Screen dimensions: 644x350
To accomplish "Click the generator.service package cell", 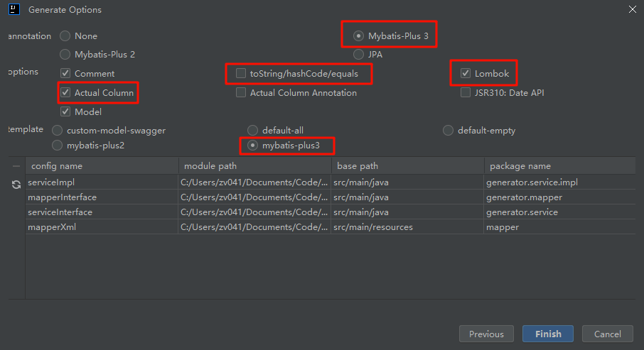I will (560, 212).
